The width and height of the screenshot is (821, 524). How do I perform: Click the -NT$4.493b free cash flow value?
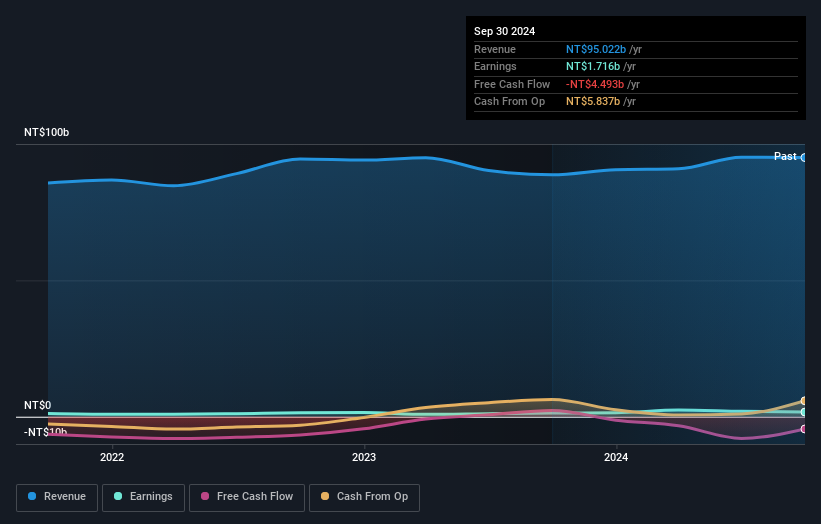point(595,84)
